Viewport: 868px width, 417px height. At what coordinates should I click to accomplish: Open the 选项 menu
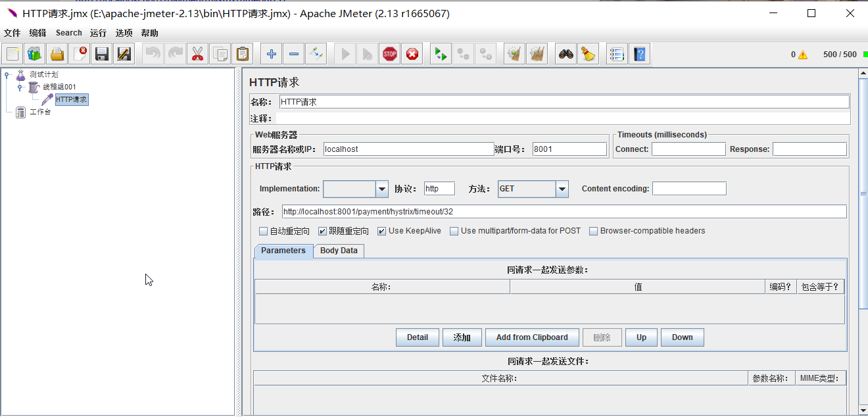tap(124, 33)
